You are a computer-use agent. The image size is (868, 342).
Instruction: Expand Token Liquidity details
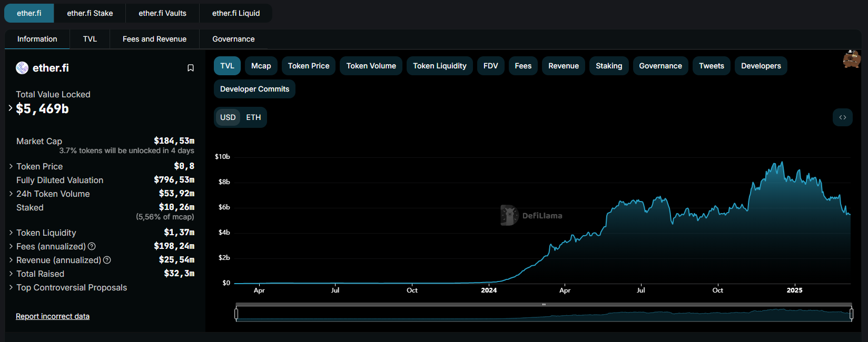click(11, 233)
